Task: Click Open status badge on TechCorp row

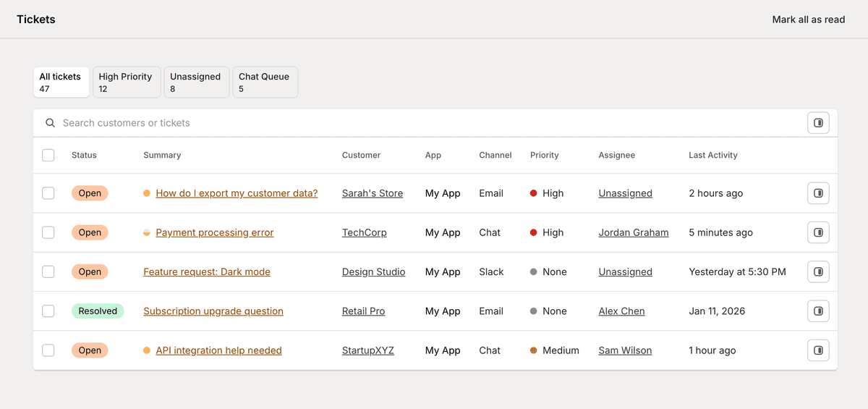Action: pyautogui.click(x=90, y=232)
